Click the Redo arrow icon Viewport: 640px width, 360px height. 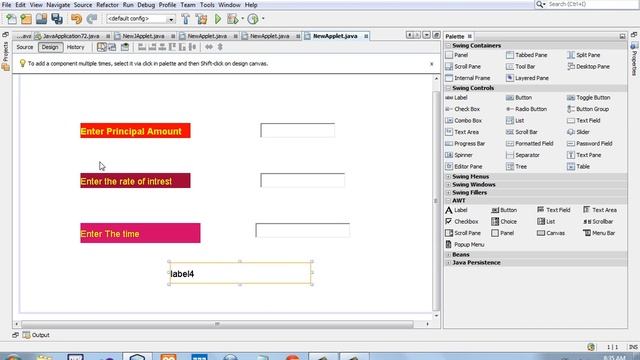click(x=92, y=19)
